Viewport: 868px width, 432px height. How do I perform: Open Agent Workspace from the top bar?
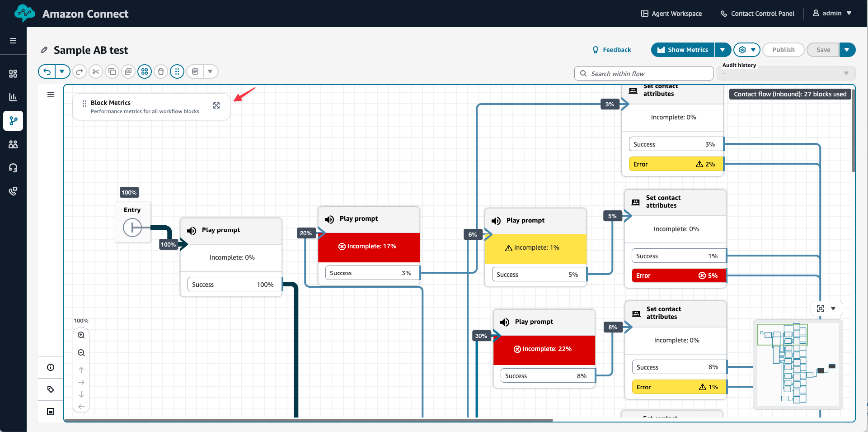pos(671,14)
